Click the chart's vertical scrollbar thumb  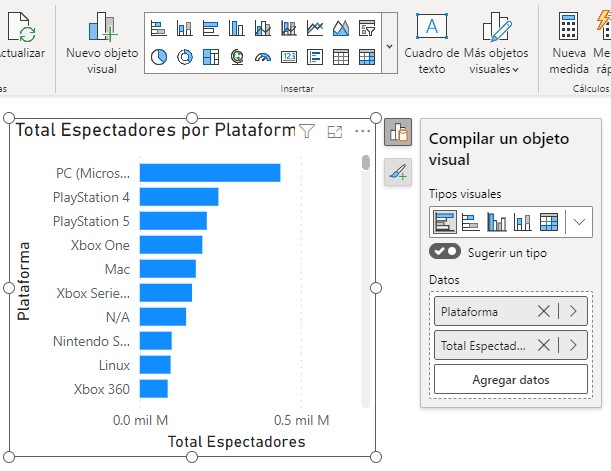366,162
